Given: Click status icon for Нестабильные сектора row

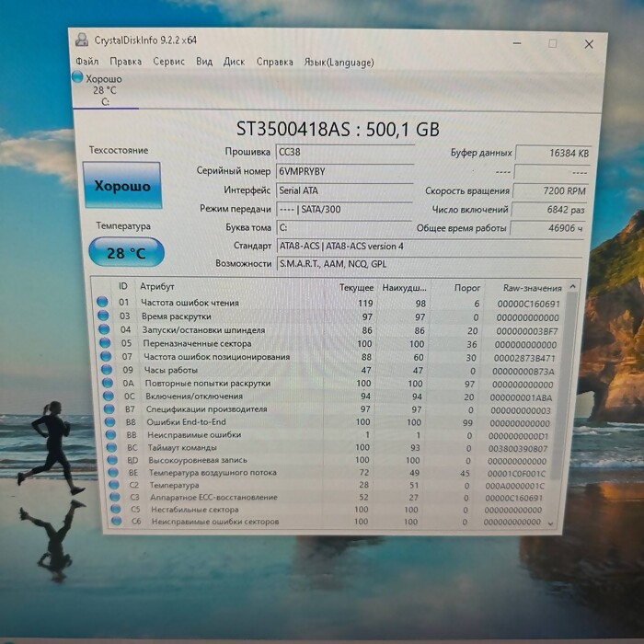Looking at the screenshot, I should pyautogui.click(x=115, y=509).
